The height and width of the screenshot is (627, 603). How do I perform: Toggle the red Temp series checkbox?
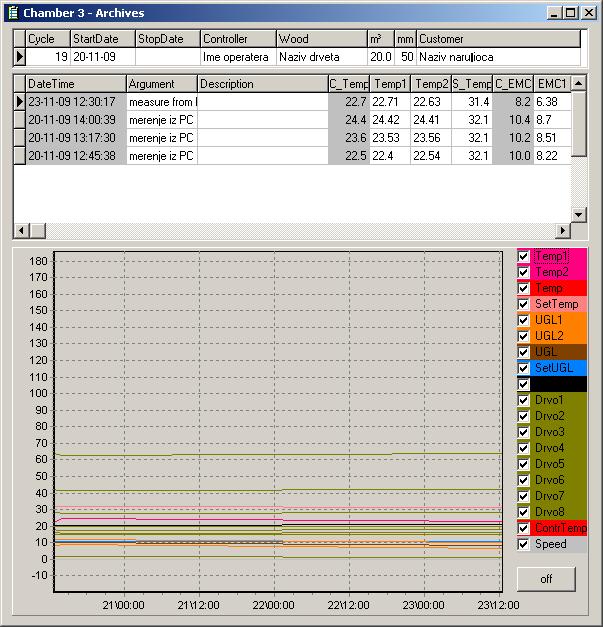pos(523,288)
